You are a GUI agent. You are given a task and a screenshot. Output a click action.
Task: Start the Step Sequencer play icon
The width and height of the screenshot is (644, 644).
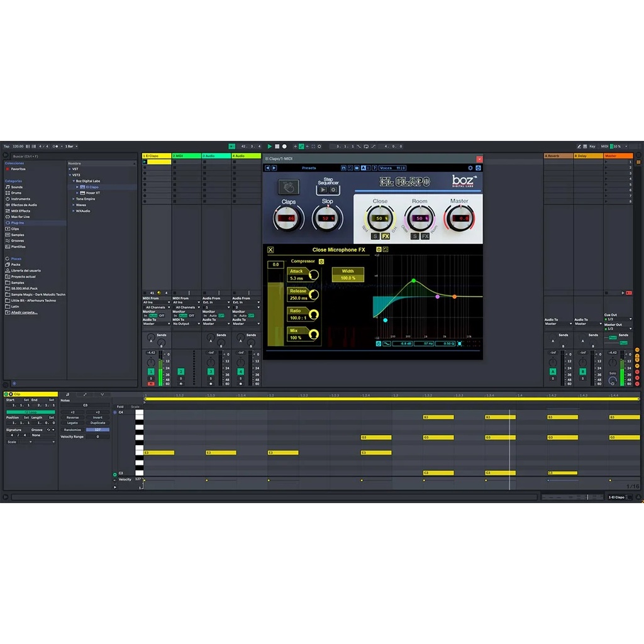pyautogui.click(x=323, y=189)
